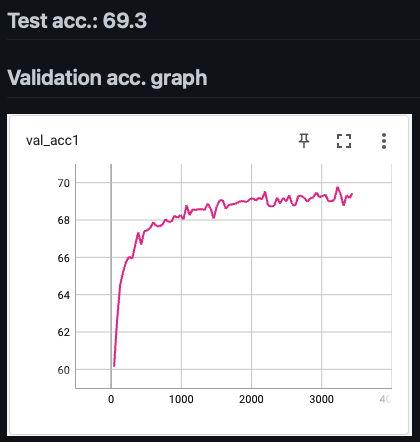Expand val_acc1 chart to full size
Viewport: 420px width, 442px height.
tap(344, 141)
